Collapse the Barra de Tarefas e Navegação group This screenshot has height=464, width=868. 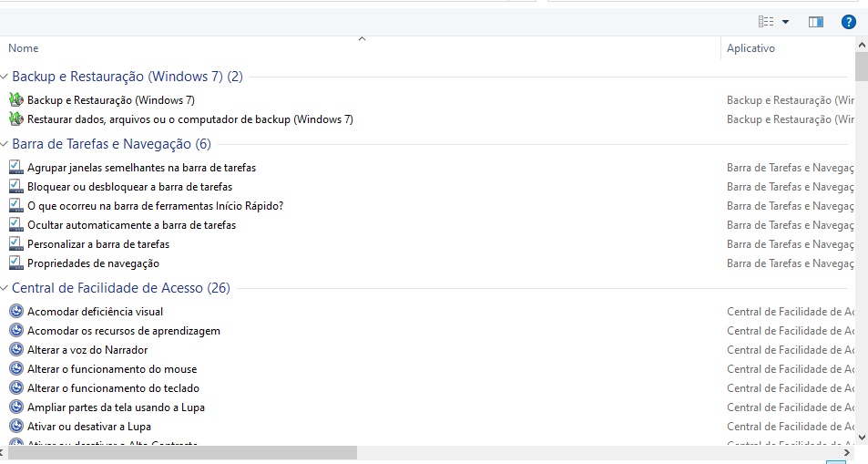point(5,144)
